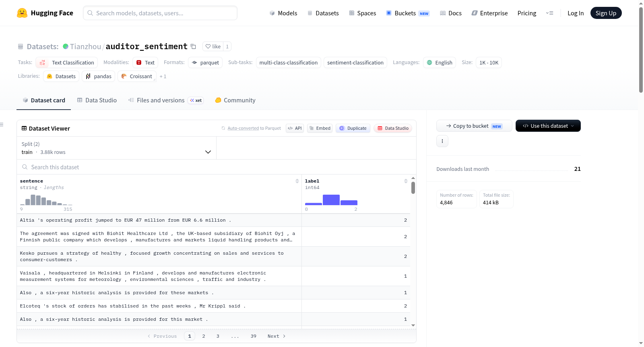
Task: Open the API button in Dataset Viewer
Action: point(295,128)
